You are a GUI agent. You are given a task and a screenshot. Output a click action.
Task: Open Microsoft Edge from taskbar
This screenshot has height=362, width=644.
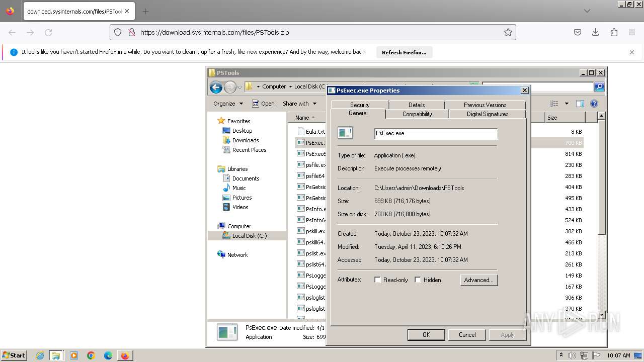pos(108,355)
